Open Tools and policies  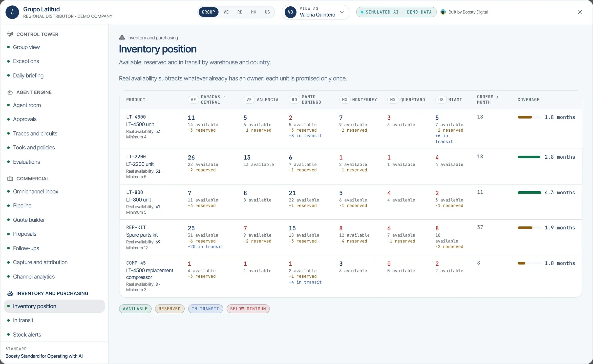click(x=54, y=148)
